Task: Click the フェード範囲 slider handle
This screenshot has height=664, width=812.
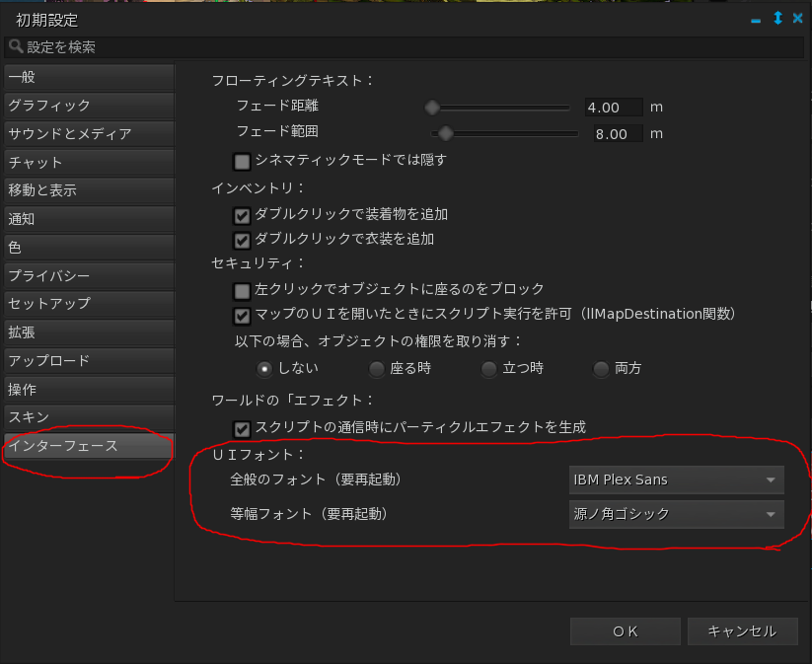Action: coord(445,133)
